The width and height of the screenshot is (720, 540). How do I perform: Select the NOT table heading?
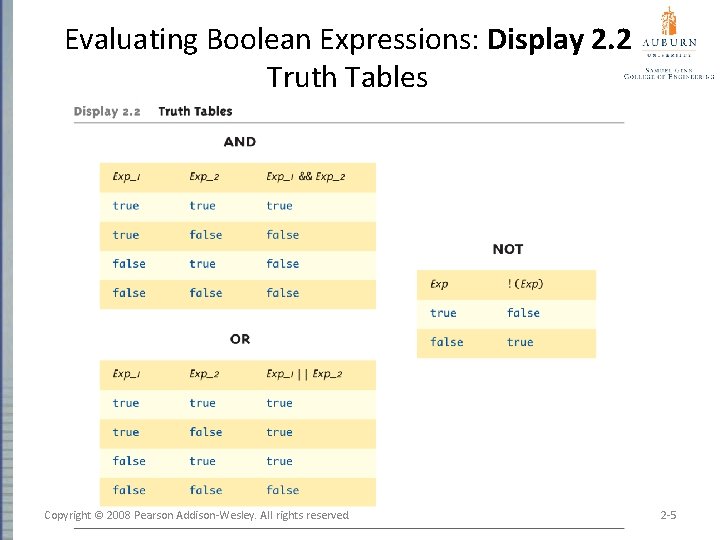pyautogui.click(x=508, y=249)
